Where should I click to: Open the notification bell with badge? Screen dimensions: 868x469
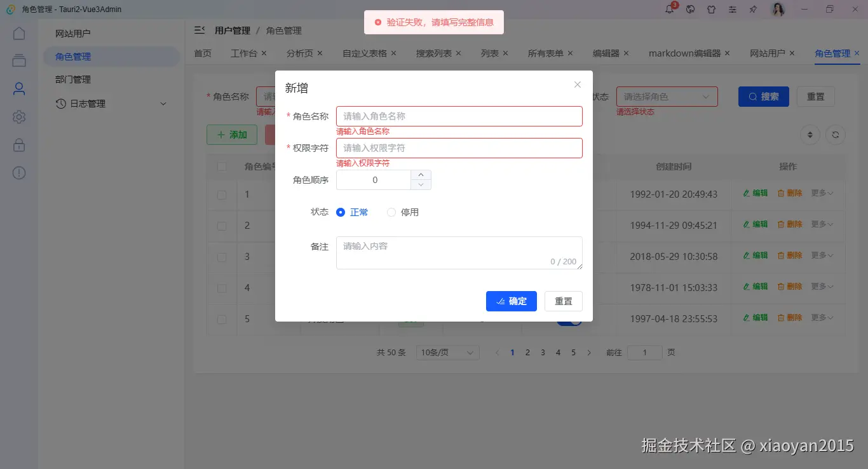point(669,10)
